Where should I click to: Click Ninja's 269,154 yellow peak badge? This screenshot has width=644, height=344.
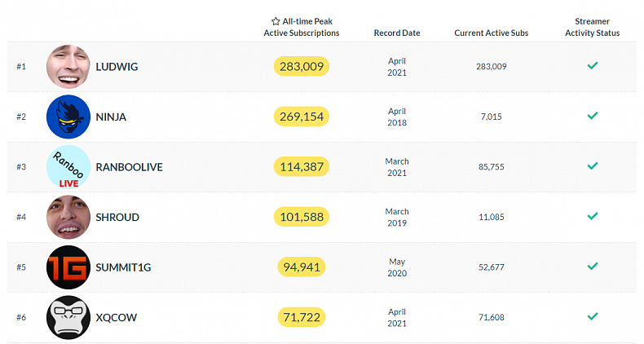(x=302, y=117)
